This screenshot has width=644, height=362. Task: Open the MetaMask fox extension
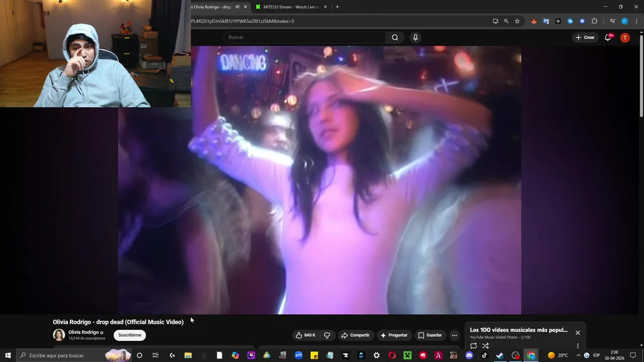click(534, 21)
